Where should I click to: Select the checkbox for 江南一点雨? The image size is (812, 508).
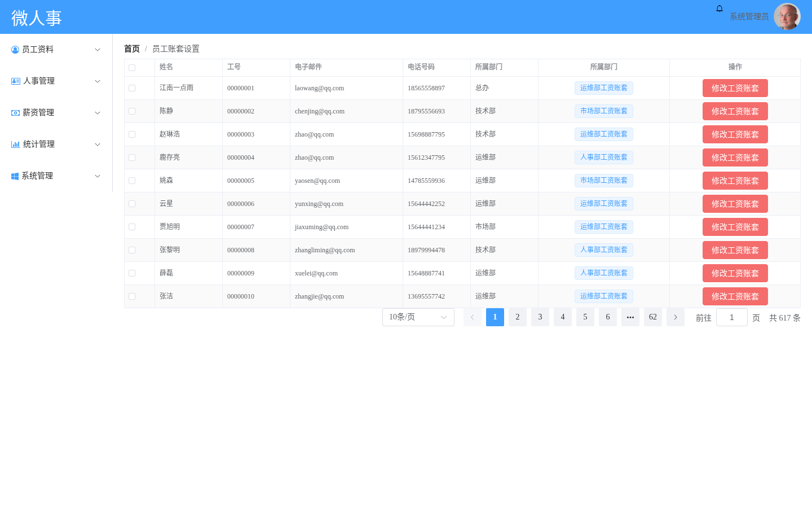coord(132,88)
